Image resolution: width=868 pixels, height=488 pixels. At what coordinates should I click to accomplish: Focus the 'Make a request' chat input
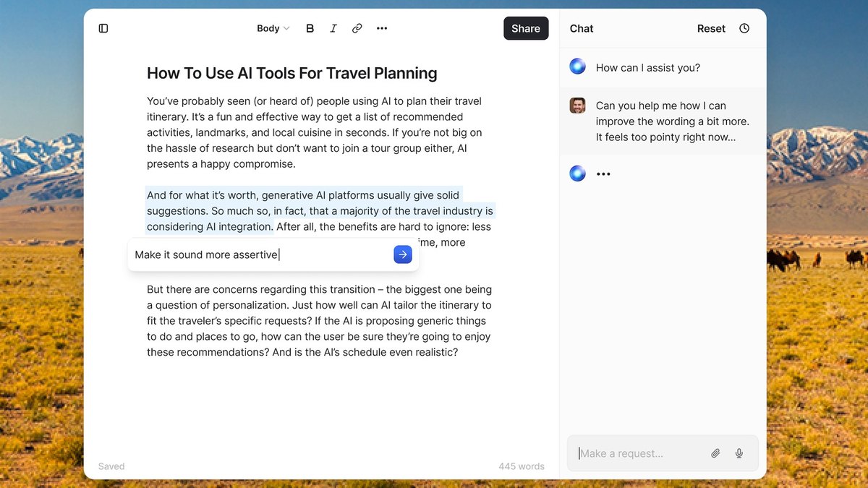(640, 453)
